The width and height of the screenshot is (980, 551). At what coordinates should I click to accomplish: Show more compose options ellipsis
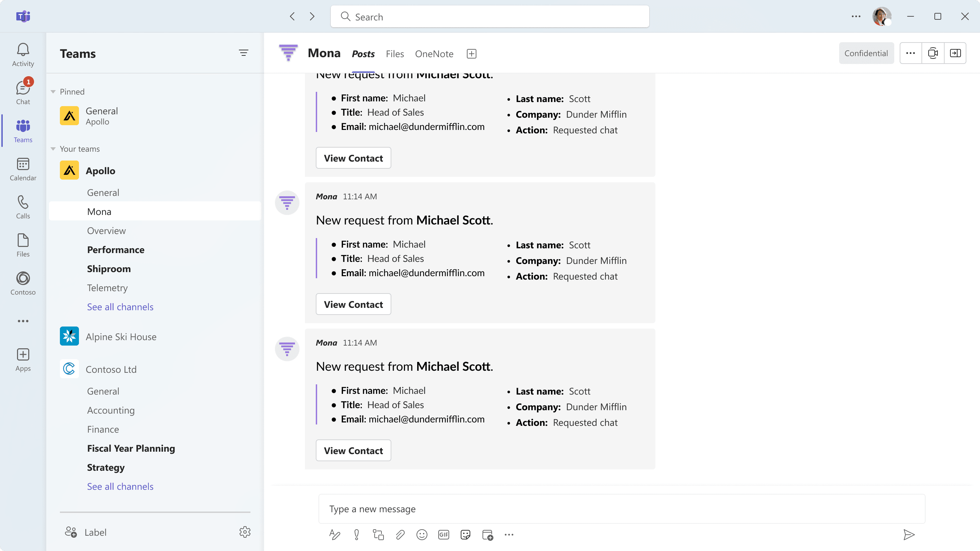(x=509, y=535)
